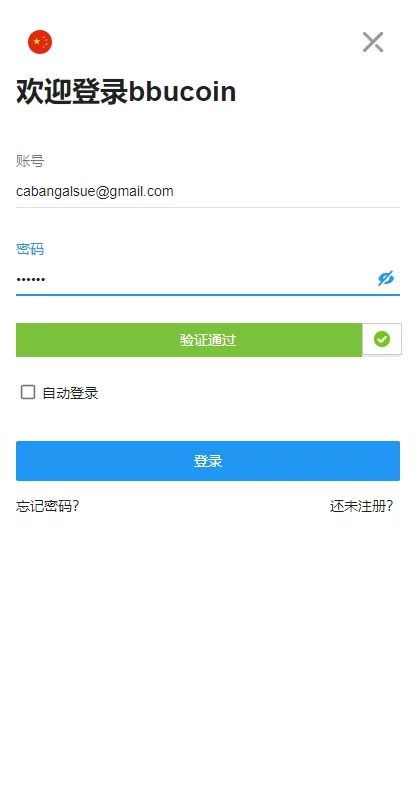
Task: Click the cabangalsue@gmail.com text
Action: pyautogui.click(x=95, y=192)
